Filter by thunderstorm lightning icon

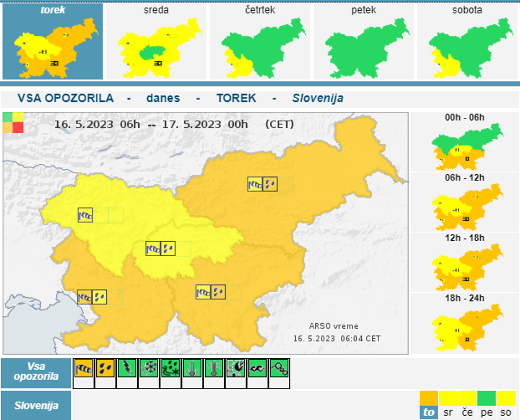coord(127,369)
